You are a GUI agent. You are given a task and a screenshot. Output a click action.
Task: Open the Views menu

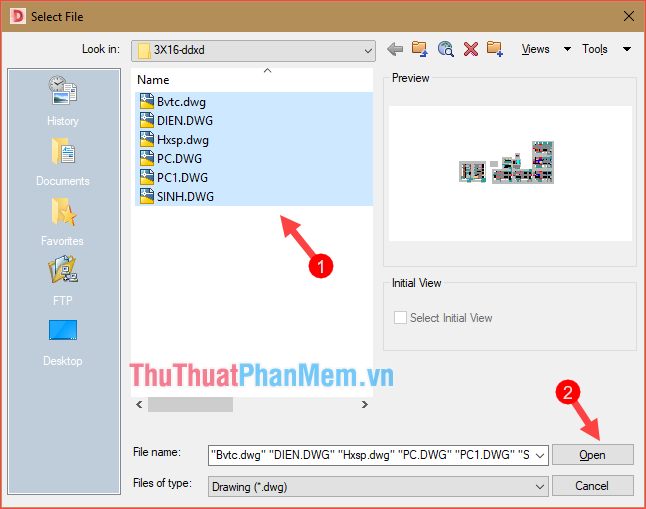click(x=535, y=49)
